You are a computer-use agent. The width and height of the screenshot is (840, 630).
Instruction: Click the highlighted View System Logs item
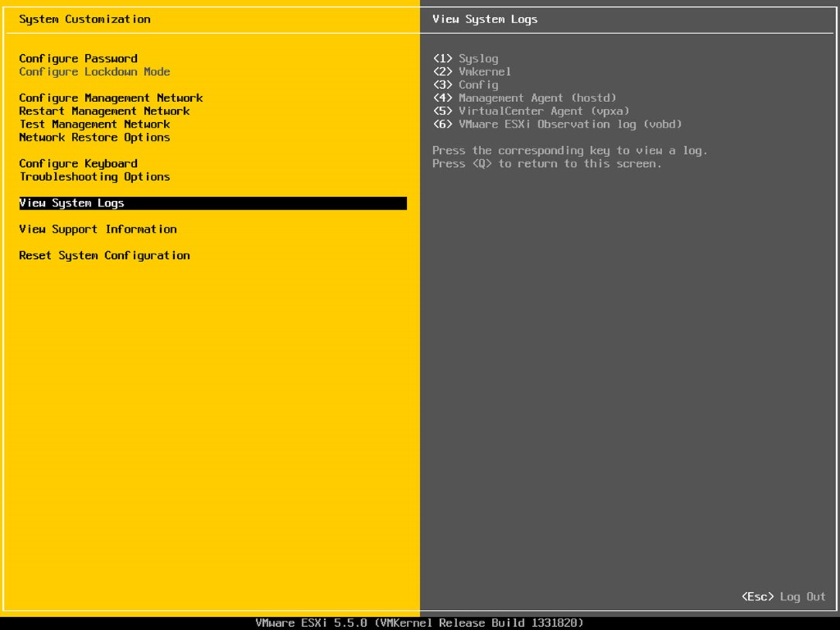(213, 203)
